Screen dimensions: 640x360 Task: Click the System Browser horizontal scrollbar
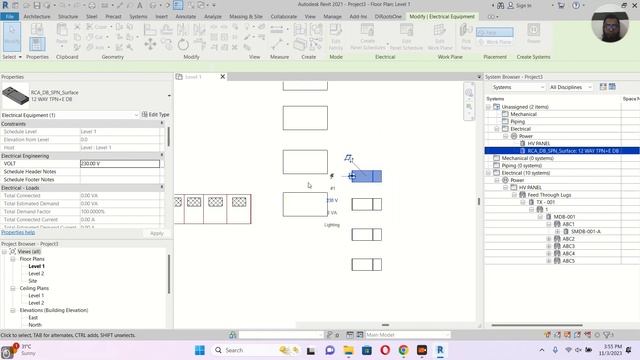(x=537, y=325)
